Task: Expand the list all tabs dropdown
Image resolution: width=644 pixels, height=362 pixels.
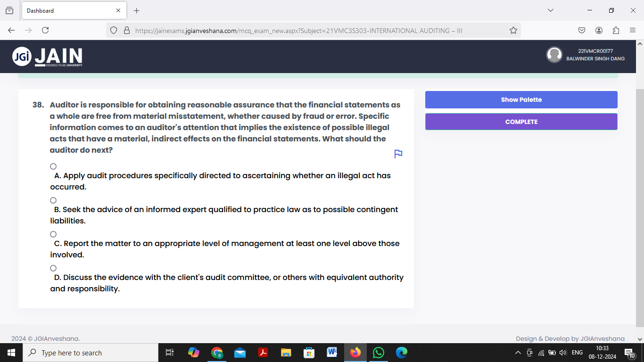Action: (550, 10)
